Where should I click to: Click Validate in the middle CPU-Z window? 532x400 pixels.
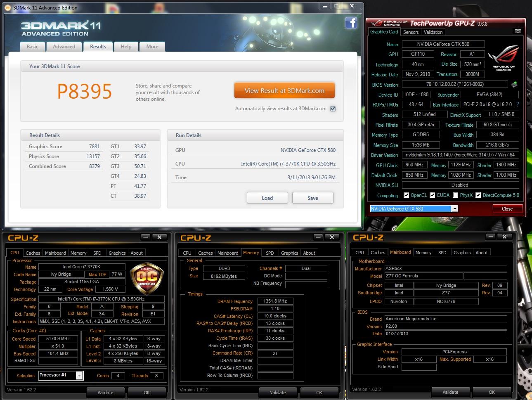point(278,393)
